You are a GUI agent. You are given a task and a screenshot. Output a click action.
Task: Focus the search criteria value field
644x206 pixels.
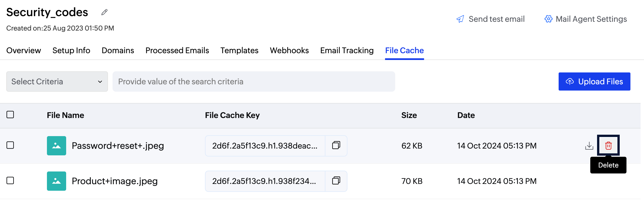(x=254, y=81)
